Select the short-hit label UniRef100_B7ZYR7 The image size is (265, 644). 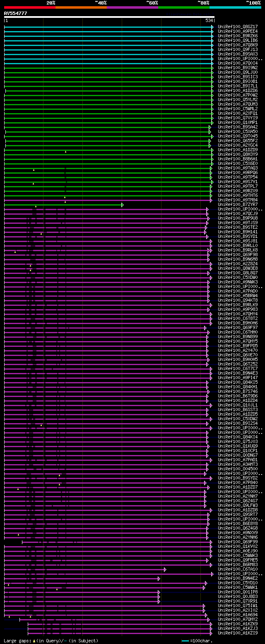(238, 204)
